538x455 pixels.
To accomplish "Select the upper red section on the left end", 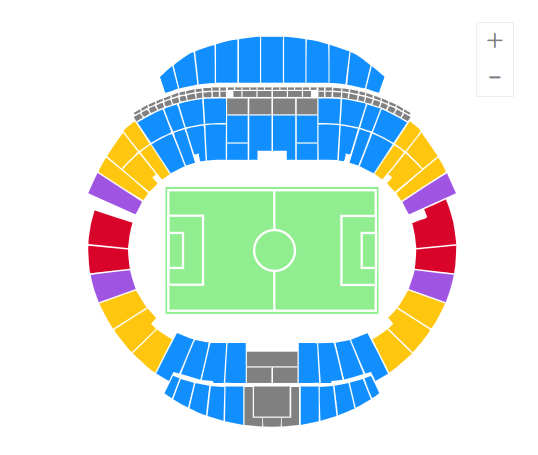I will [x=110, y=229].
